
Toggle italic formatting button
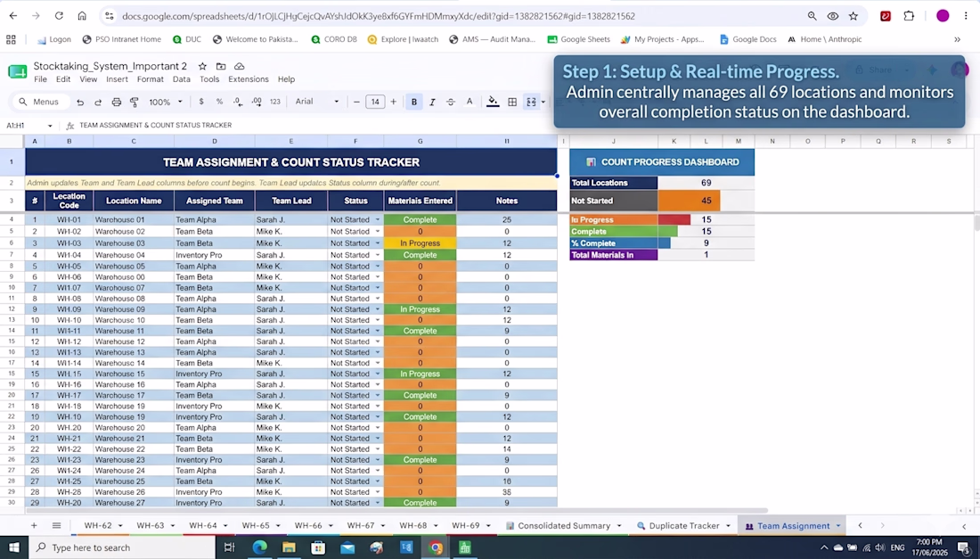(x=432, y=102)
